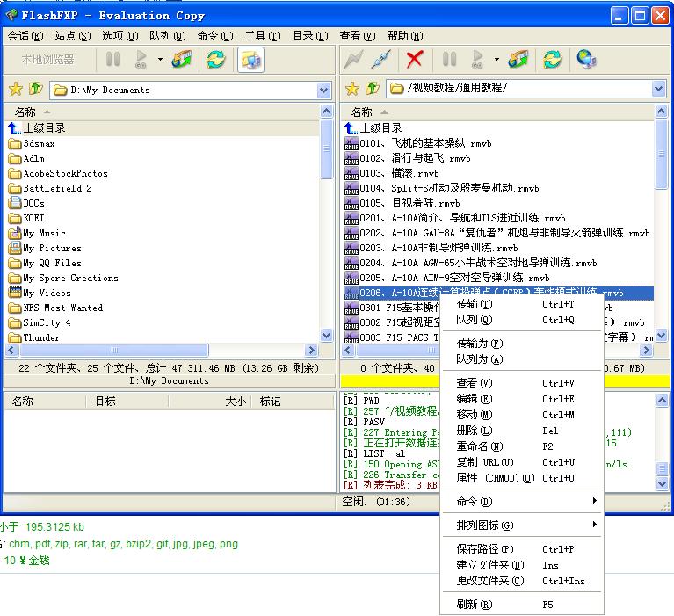The width and height of the screenshot is (674, 616).
Task: Click the disconnect plug icon
Action: (381, 60)
